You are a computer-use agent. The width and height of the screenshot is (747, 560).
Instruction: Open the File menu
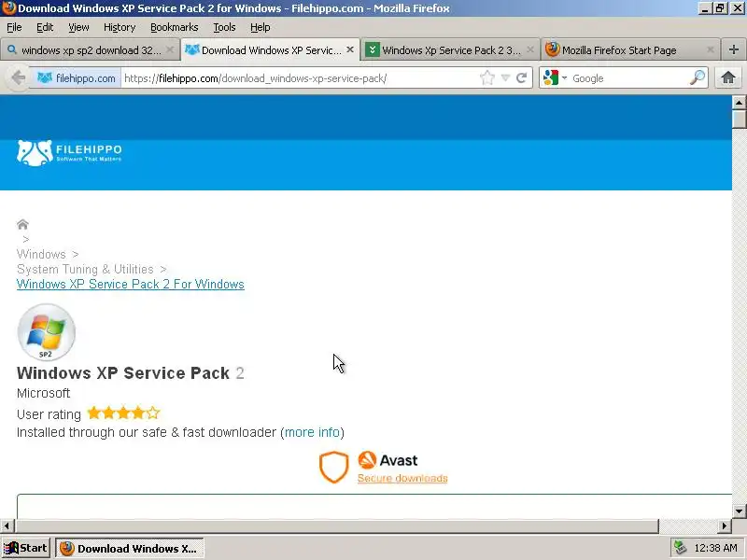point(14,27)
